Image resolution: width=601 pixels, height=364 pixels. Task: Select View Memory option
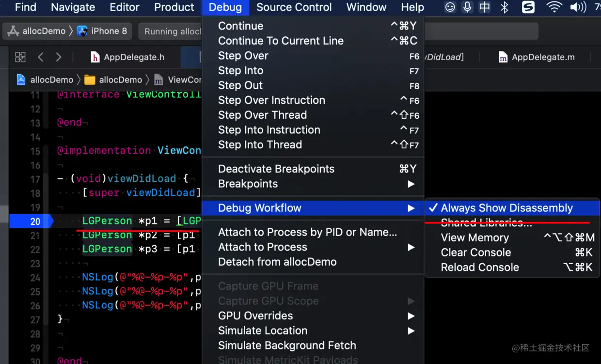click(x=475, y=237)
